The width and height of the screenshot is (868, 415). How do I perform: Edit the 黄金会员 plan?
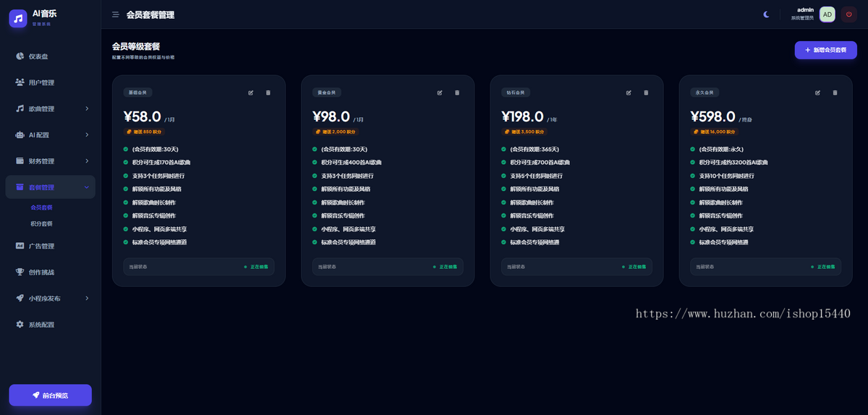(x=440, y=93)
